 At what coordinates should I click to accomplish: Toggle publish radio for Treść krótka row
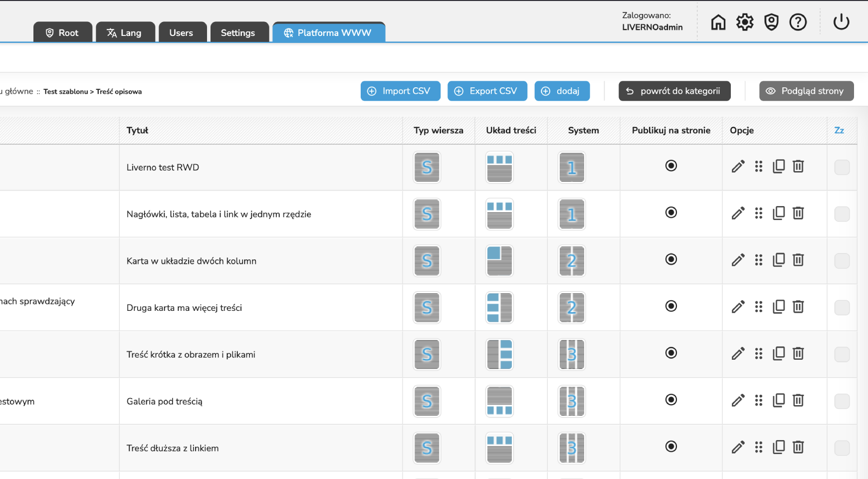point(671,353)
